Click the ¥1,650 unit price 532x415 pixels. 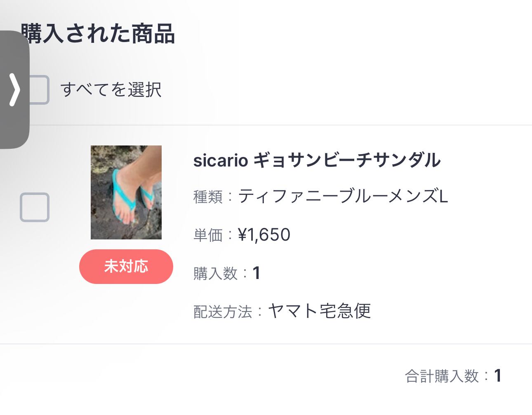(264, 235)
